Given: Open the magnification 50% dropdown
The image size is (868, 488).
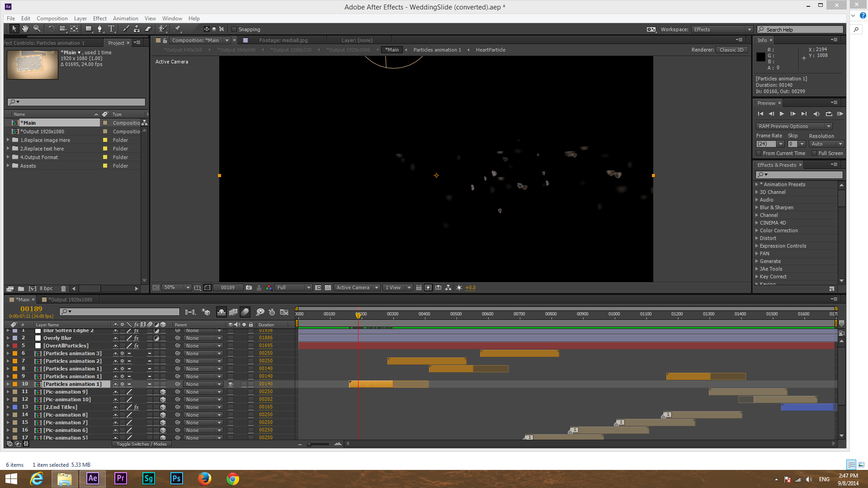Looking at the screenshot, I should pos(176,287).
